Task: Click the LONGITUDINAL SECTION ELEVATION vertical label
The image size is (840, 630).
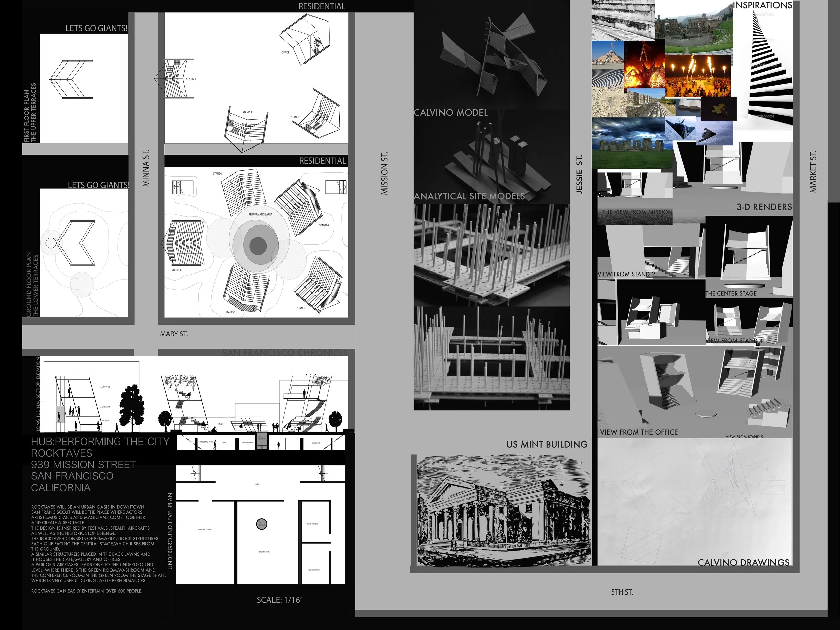Action: pyautogui.click(x=38, y=394)
